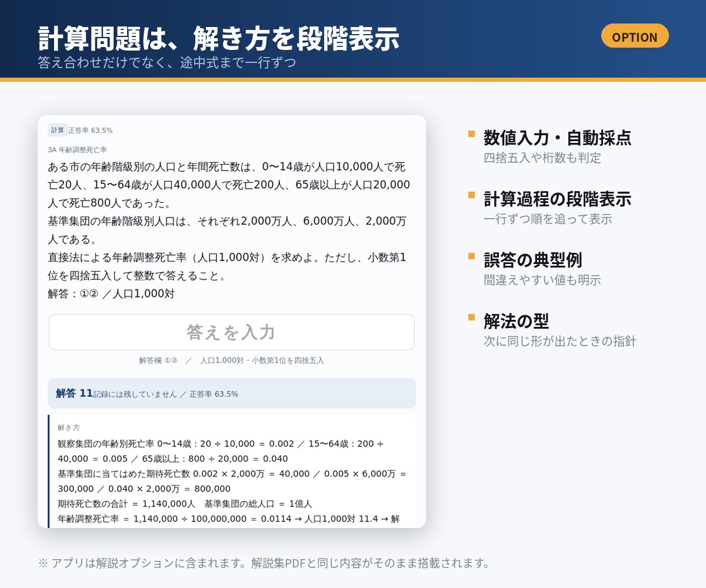This screenshot has width=706, height=588.
Task: Click the 3A 年齢調整死亡率 heading
Action: (x=78, y=150)
